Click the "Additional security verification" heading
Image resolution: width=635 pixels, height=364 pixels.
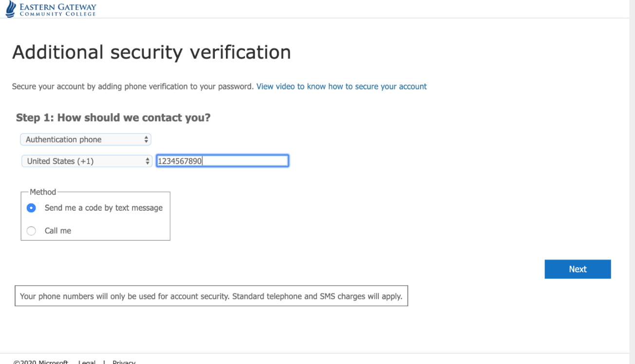151,52
